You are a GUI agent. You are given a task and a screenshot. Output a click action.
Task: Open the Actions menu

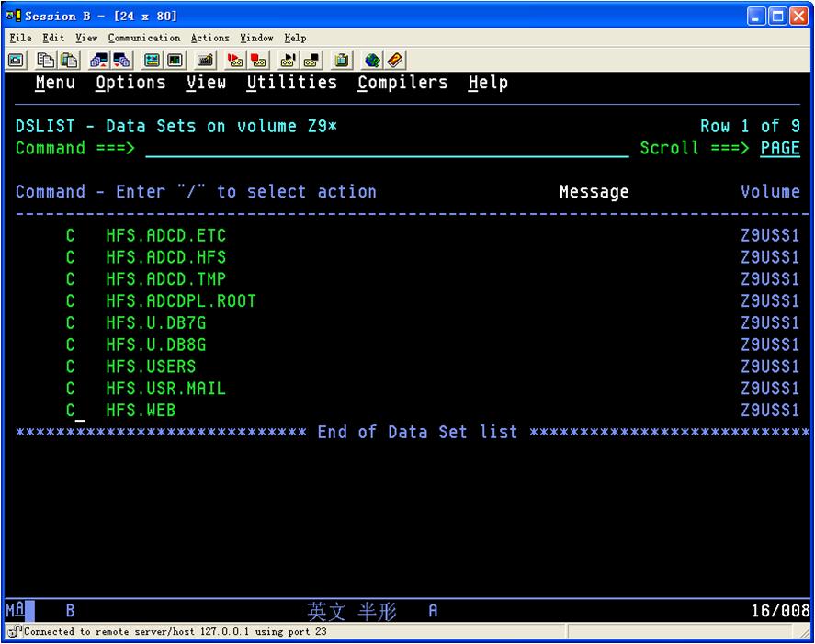click(x=210, y=38)
